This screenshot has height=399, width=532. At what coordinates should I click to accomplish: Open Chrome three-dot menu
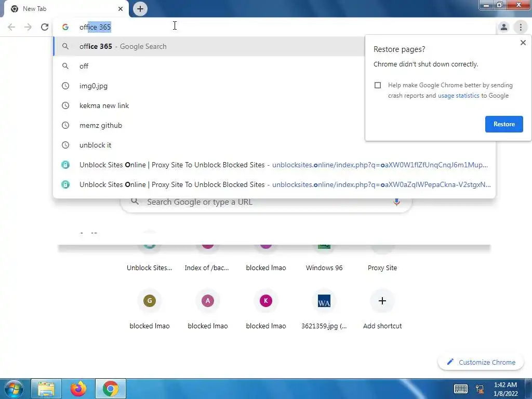(521, 27)
